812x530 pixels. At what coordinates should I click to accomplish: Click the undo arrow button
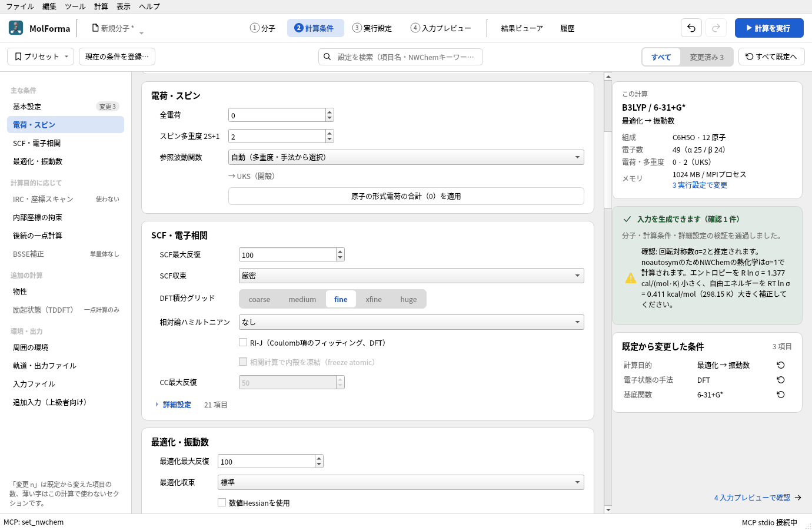point(691,28)
